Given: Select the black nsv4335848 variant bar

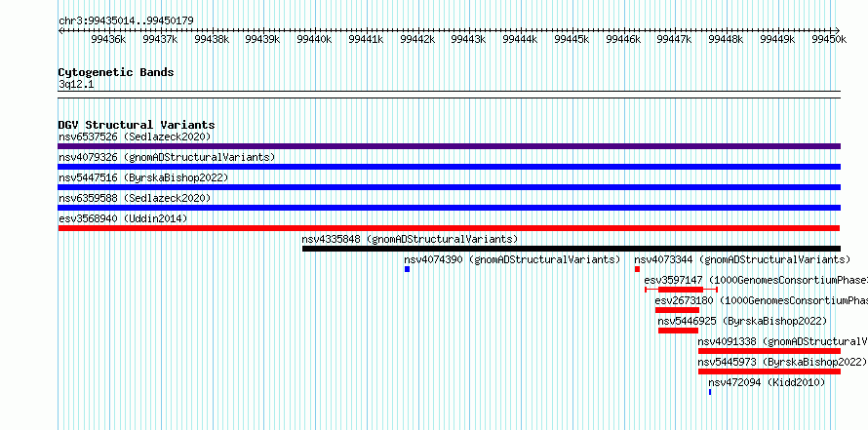Looking at the screenshot, I should pos(572,249).
